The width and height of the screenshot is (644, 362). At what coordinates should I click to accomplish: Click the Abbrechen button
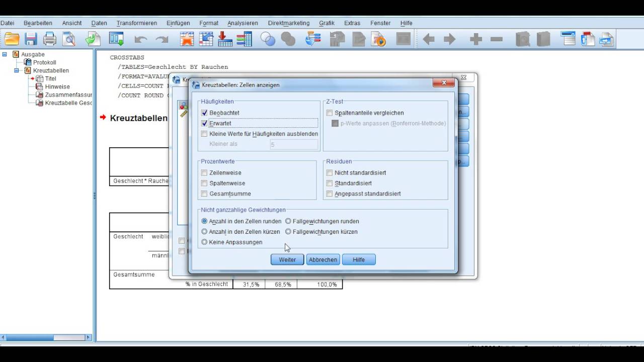pos(323,260)
